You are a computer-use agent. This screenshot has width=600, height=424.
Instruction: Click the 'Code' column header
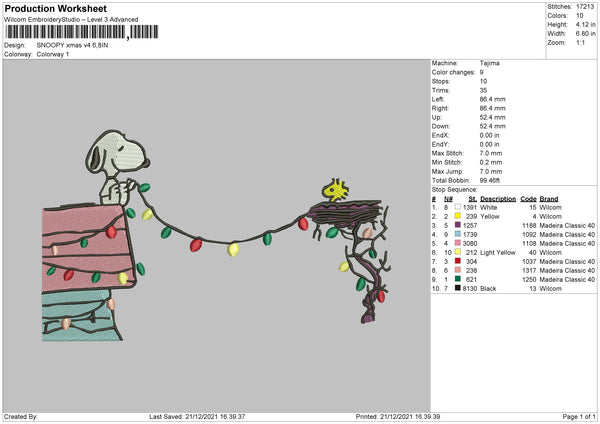coord(528,199)
